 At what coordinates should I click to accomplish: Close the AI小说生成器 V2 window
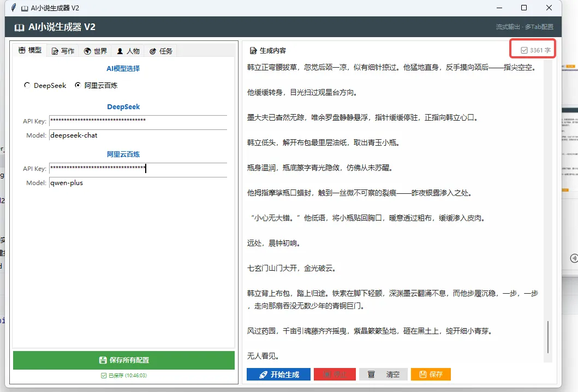coord(549,8)
